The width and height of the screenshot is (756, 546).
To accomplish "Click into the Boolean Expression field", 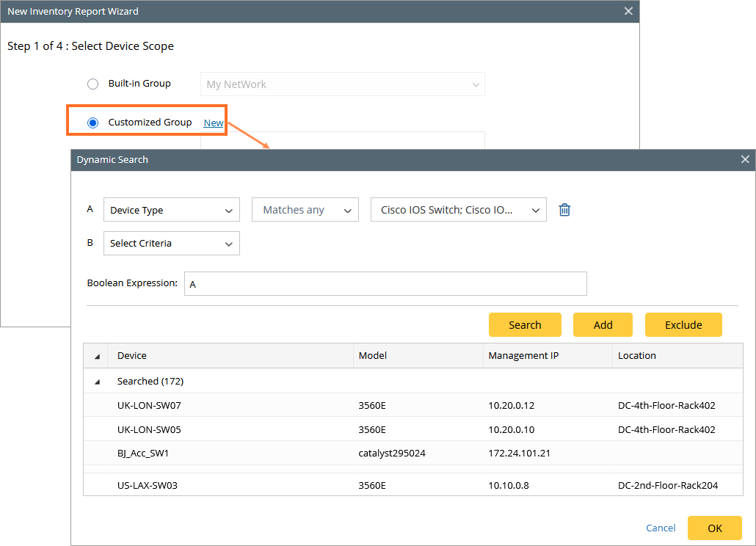I will point(385,284).
